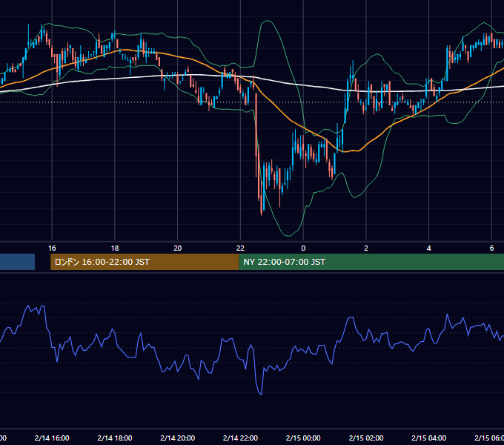
Task: Click the 2/14 22:00 date label
Action: (240, 438)
